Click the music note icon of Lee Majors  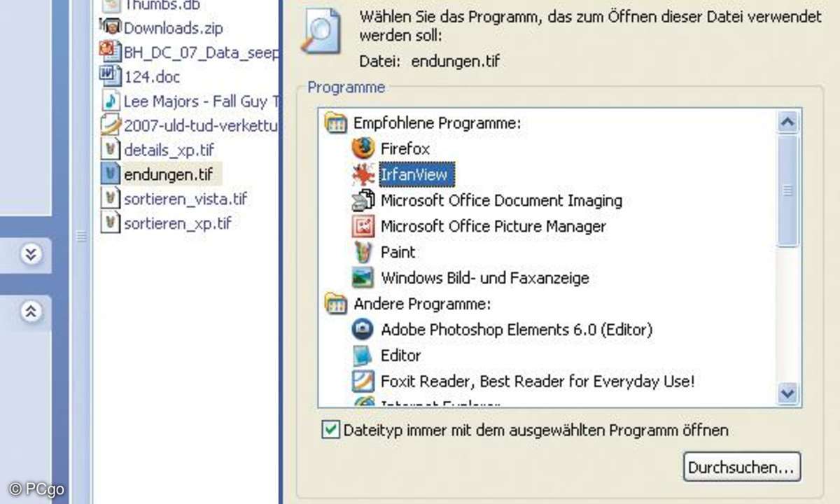click(x=111, y=101)
